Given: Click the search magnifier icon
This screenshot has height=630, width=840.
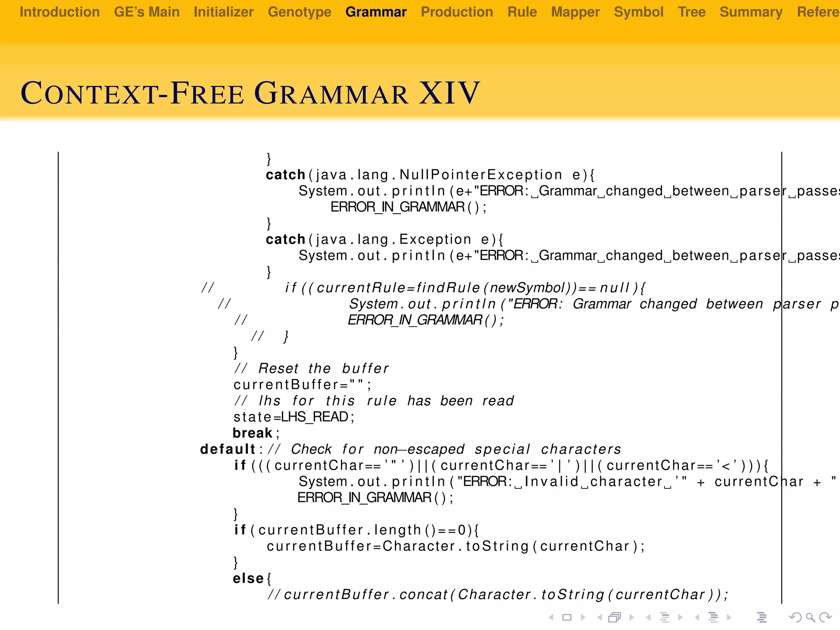Looking at the screenshot, I should tap(810, 617).
